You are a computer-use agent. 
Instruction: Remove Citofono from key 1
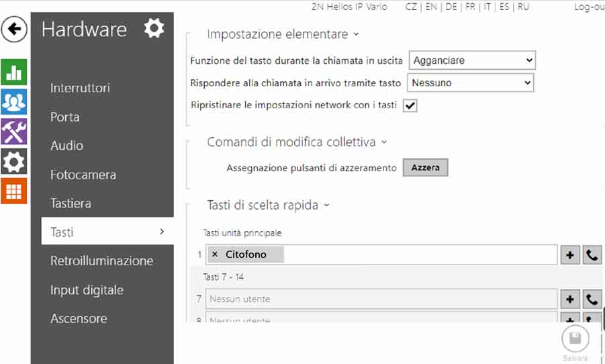(215, 255)
